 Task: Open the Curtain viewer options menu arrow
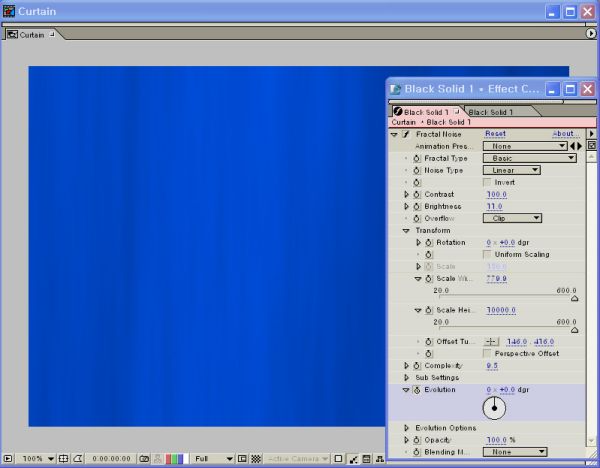pos(591,34)
